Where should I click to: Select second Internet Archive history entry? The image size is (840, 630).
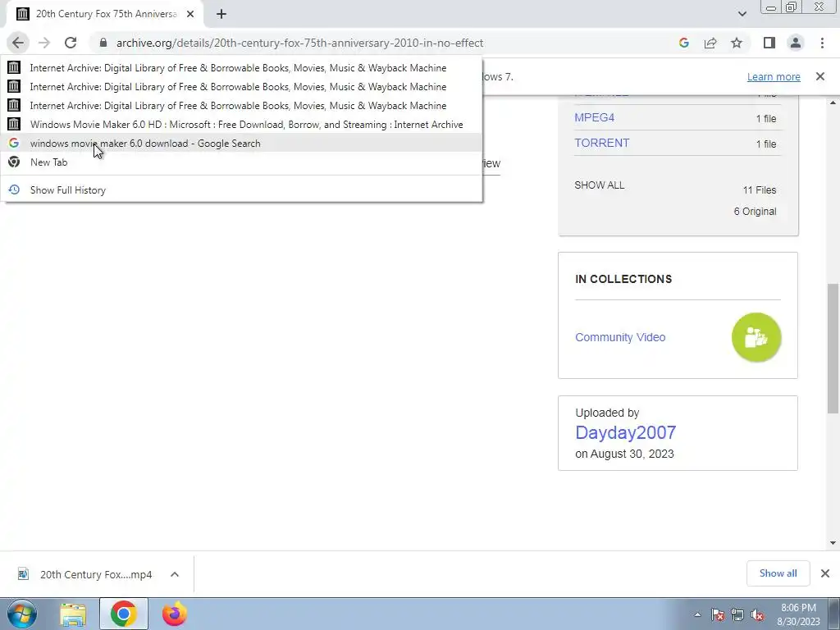tap(241, 87)
